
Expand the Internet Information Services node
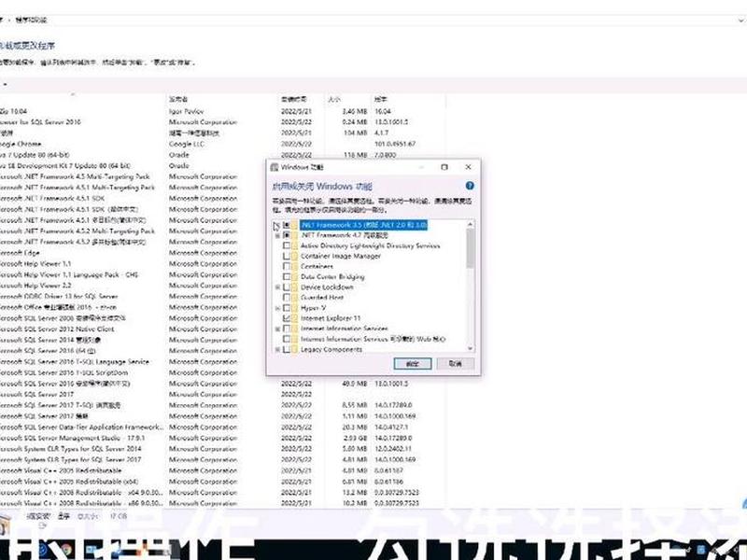click(277, 329)
